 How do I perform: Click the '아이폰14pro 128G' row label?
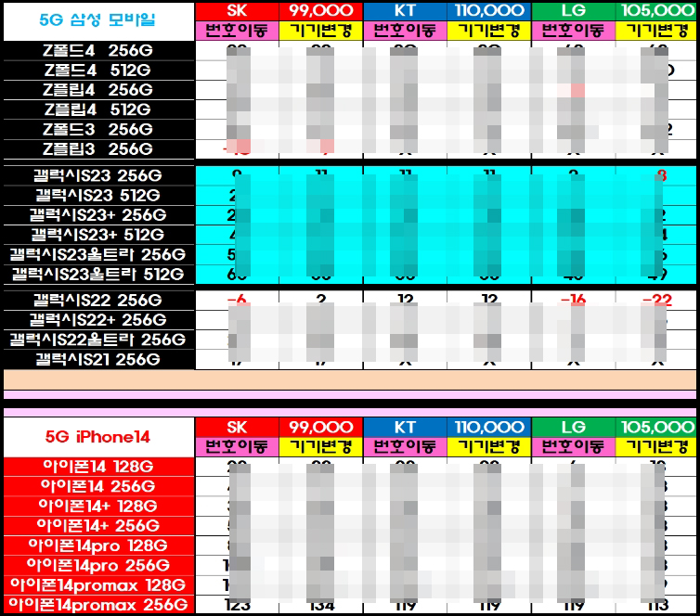pyautogui.click(x=98, y=545)
